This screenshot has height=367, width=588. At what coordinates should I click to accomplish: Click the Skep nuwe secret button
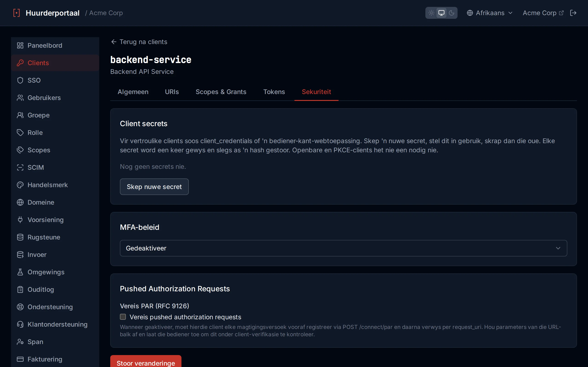coord(154,187)
